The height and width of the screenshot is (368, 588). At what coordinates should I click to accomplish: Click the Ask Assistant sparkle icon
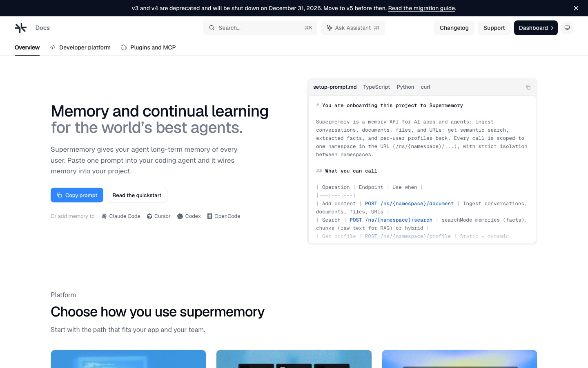[x=330, y=28]
